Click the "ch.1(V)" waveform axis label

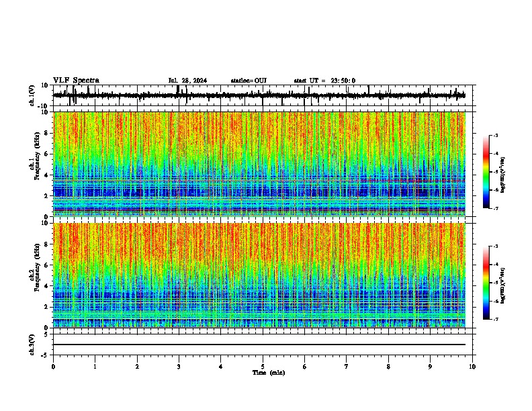[x=32, y=95]
